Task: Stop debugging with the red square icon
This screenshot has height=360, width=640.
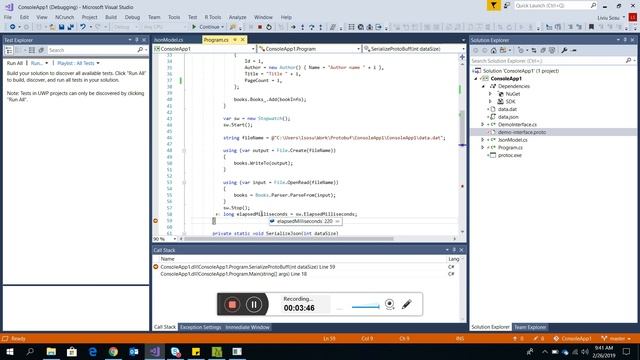Action: (260, 27)
